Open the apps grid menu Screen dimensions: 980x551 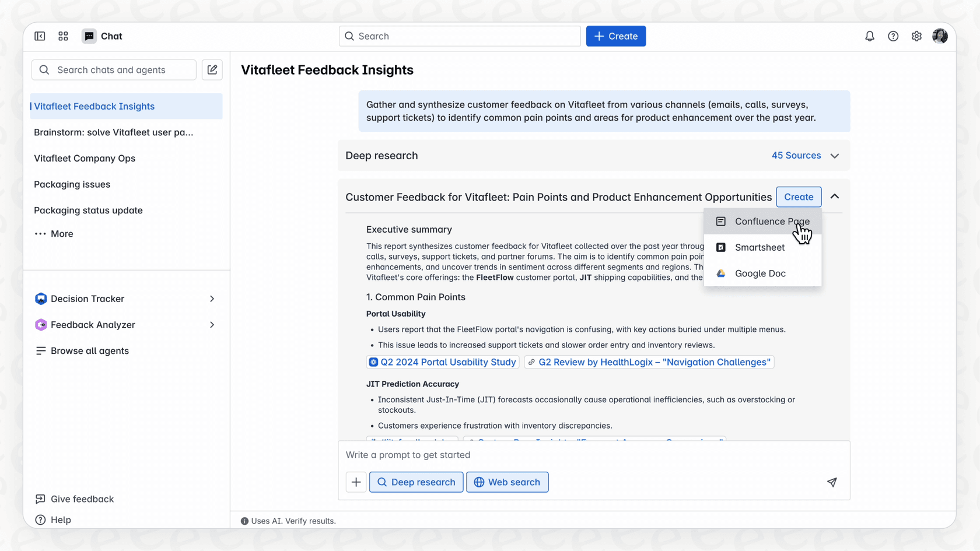pyautogui.click(x=63, y=36)
